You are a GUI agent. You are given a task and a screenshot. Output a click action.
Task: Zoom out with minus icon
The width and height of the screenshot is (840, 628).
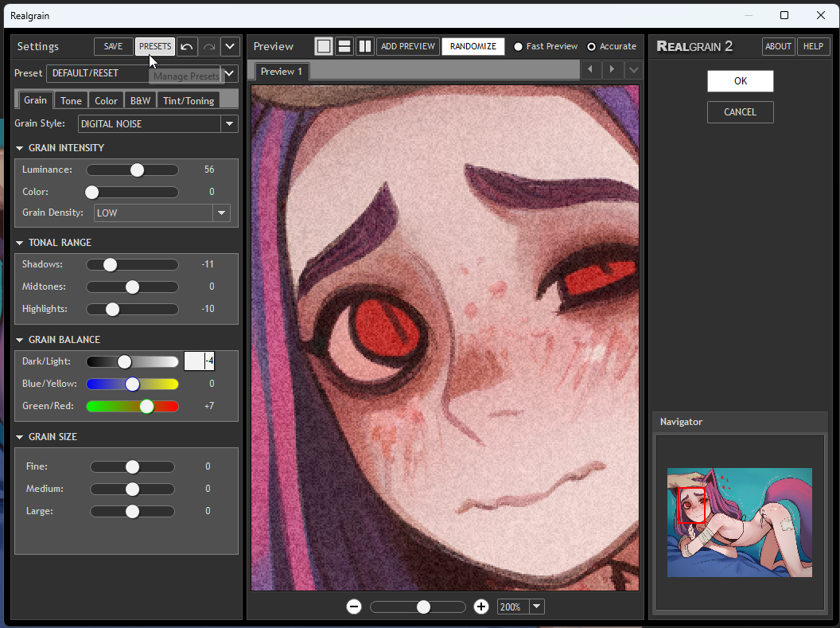coord(353,607)
